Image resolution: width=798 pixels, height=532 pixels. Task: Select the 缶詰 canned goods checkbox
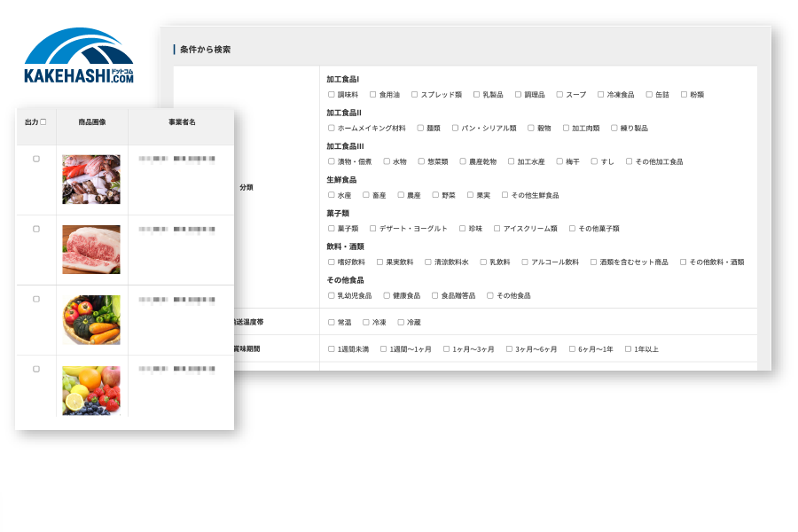(648, 94)
